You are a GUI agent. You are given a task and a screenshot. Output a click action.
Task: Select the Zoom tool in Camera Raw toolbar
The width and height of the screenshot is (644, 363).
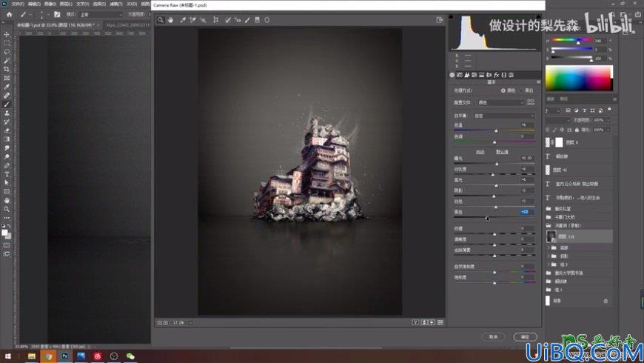tap(161, 20)
